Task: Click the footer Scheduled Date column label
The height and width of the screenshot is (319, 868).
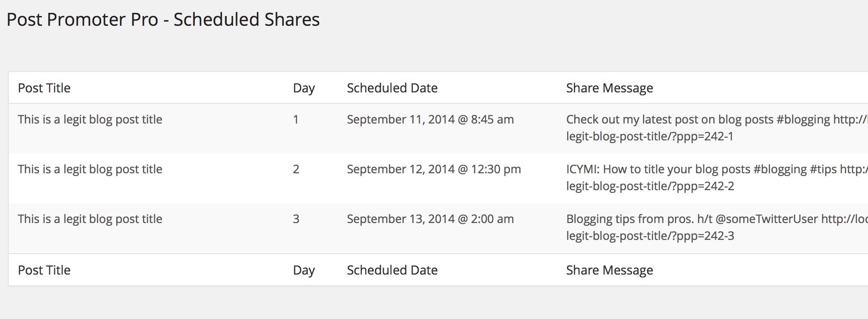Action: click(392, 270)
